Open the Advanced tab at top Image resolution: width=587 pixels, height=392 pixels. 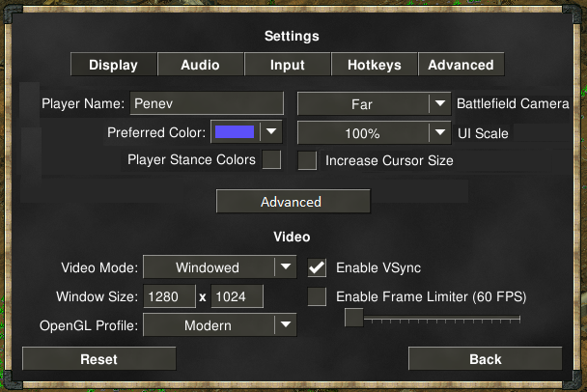click(461, 65)
